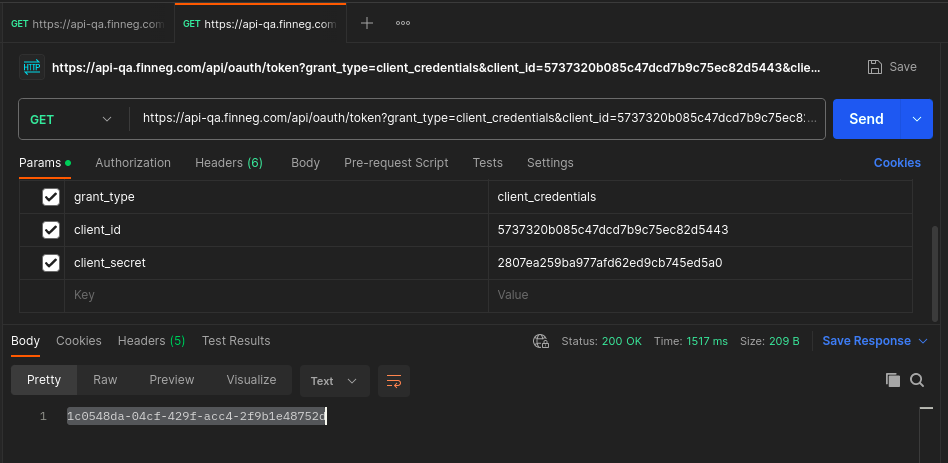Screen dimensions: 948x463
Task: Expand the Send button dropdown arrow
Action: 916,119
